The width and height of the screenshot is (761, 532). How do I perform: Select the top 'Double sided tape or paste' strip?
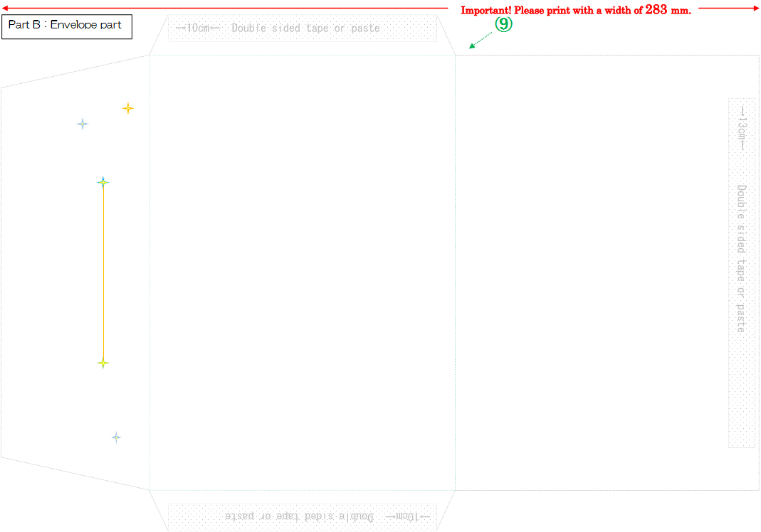click(303, 28)
